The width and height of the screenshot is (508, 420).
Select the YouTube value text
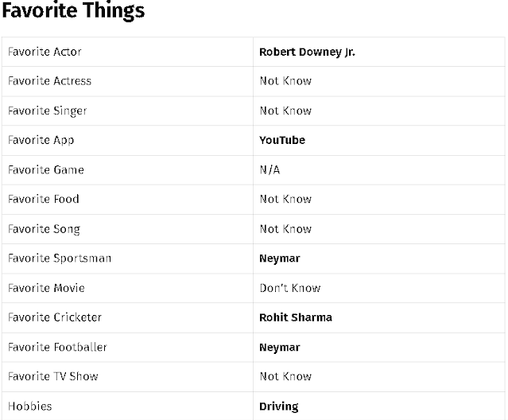(282, 140)
